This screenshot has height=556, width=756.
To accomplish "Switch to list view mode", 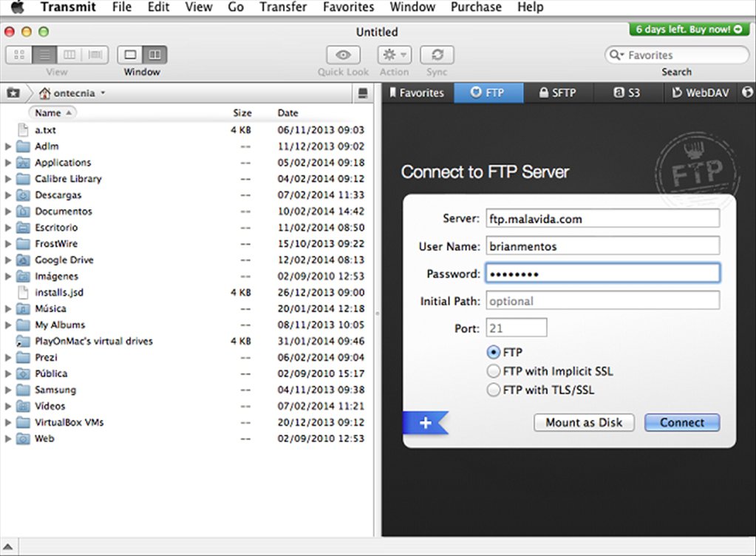I will point(44,55).
